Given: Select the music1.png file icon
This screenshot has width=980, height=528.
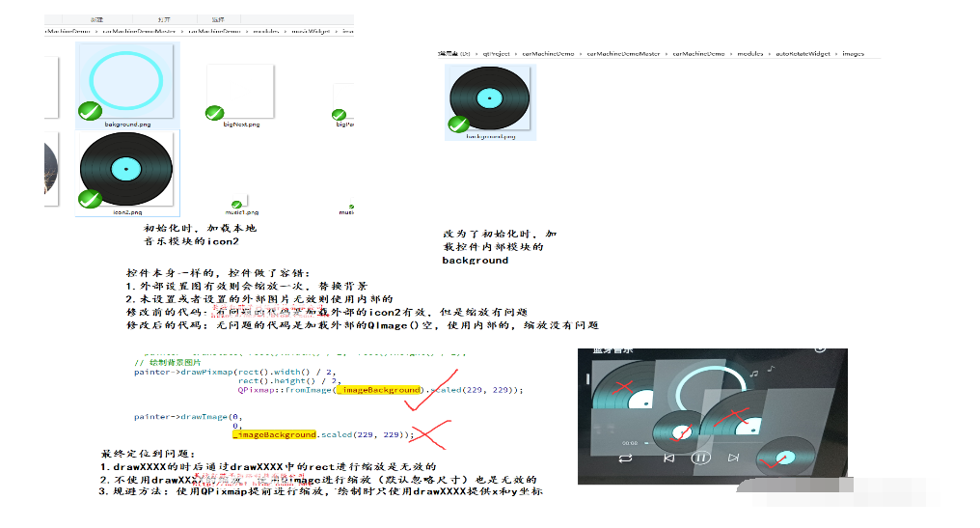Looking at the screenshot, I should tap(240, 202).
